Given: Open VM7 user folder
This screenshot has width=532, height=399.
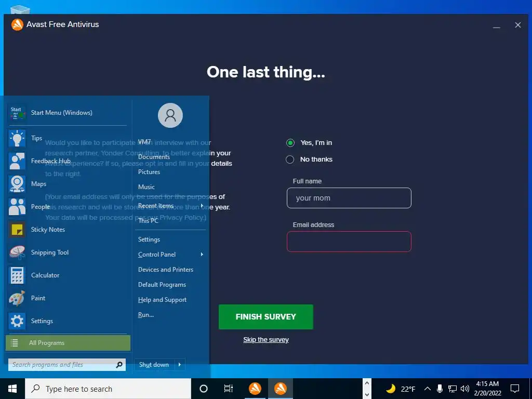Looking at the screenshot, I should pyautogui.click(x=144, y=142).
